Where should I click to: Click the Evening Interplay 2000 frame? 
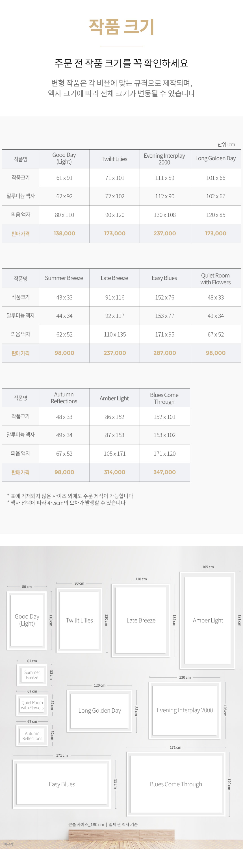[x=185, y=710]
